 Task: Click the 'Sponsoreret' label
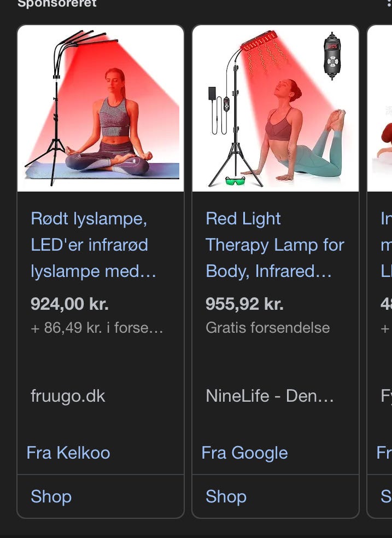click(x=57, y=3)
